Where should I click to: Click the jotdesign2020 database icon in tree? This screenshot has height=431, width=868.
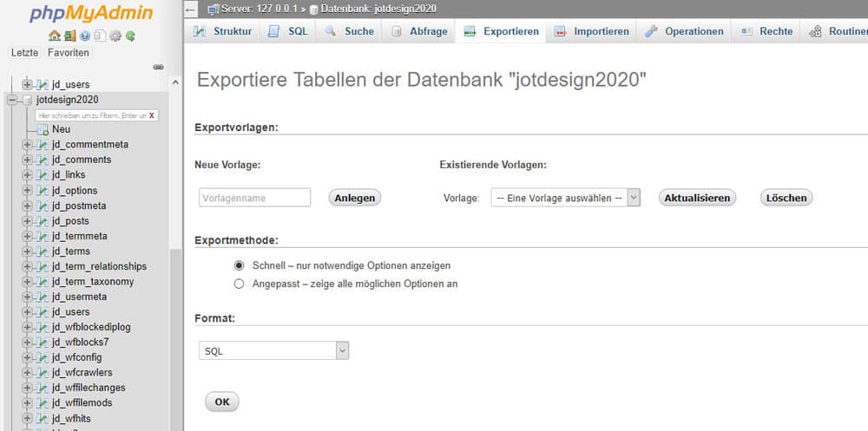point(28,100)
